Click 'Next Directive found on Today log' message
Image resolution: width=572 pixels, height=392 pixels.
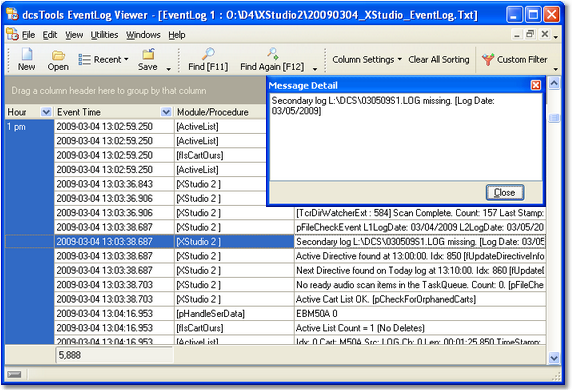pyautogui.click(x=420, y=271)
